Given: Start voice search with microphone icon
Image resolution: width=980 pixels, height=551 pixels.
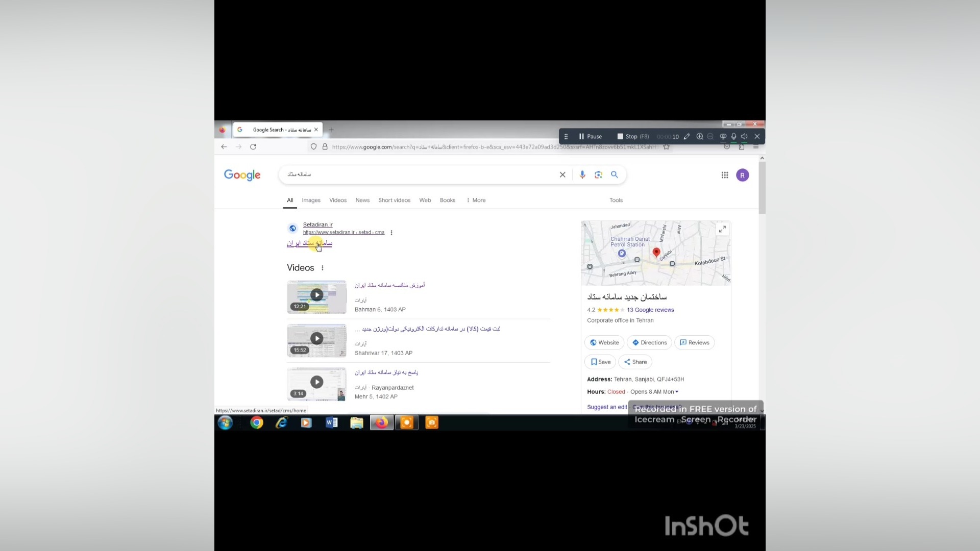Looking at the screenshot, I should pos(582,174).
